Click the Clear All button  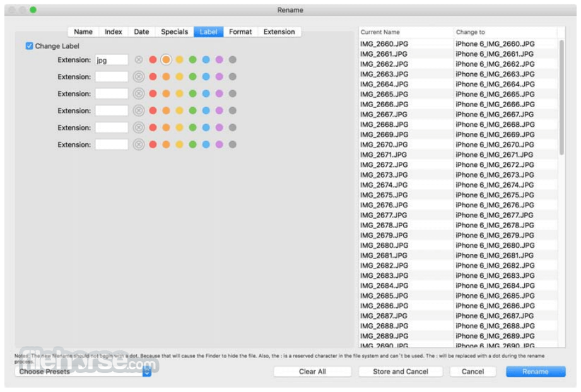click(x=312, y=372)
